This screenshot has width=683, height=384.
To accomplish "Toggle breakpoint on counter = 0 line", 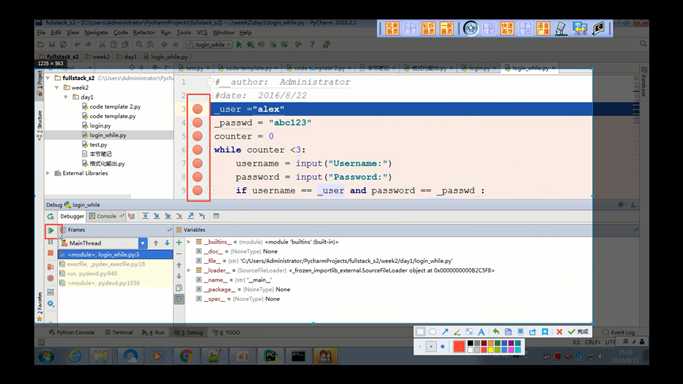I will (198, 136).
